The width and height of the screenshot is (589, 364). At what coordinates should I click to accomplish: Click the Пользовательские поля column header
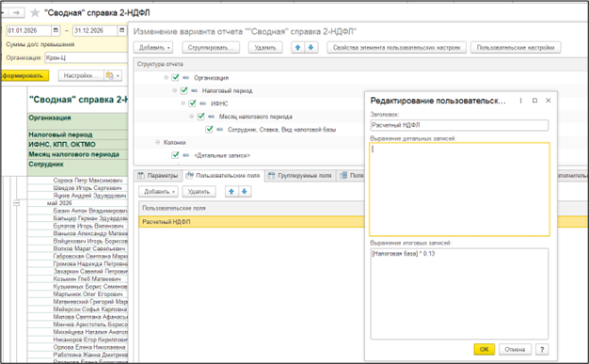point(251,208)
